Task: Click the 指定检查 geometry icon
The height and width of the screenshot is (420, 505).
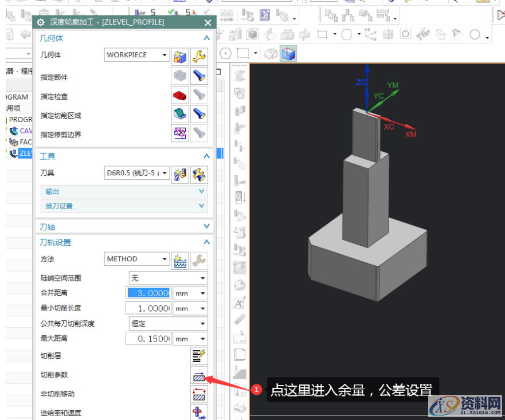Action: coord(179,96)
